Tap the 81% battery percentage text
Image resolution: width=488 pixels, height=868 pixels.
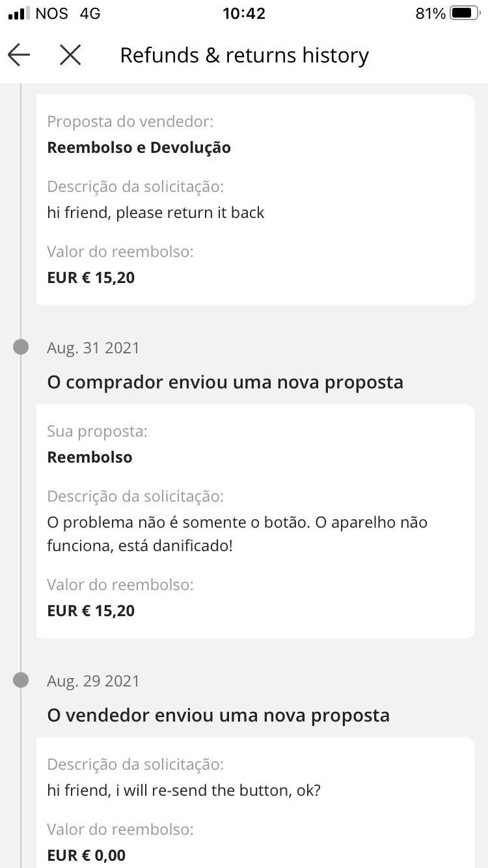point(430,14)
